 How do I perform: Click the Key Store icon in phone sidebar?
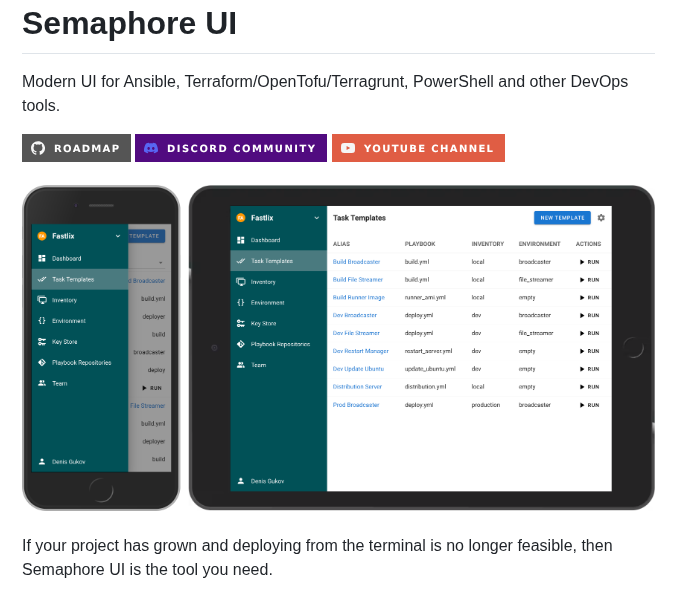click(42, 342)
